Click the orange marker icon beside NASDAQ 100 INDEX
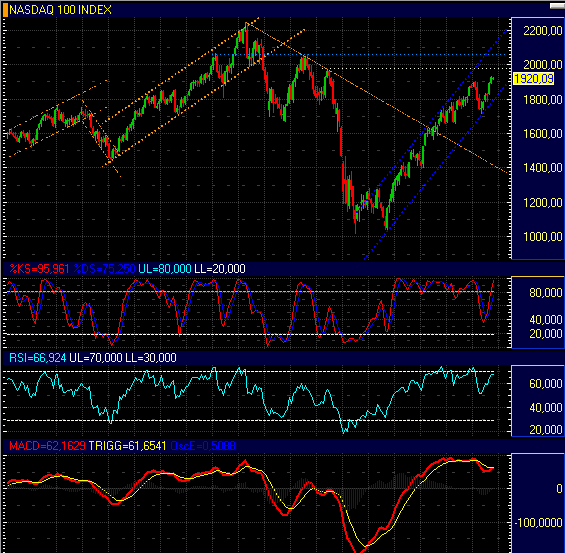 pos(5,10)
